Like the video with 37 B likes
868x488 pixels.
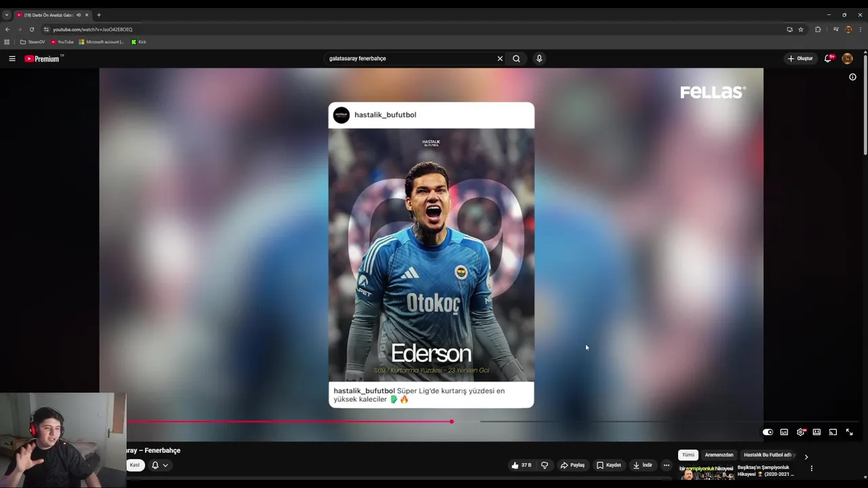point(521,466)
